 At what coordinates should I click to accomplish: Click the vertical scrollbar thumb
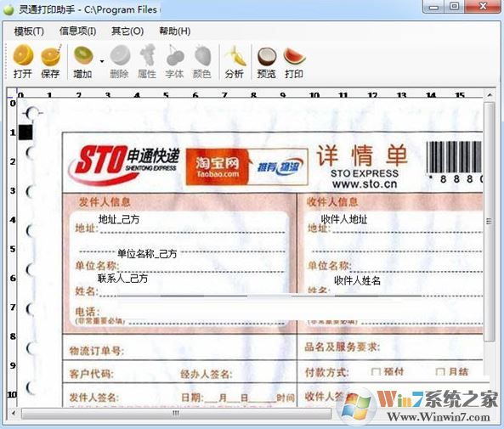click(490, 221)
